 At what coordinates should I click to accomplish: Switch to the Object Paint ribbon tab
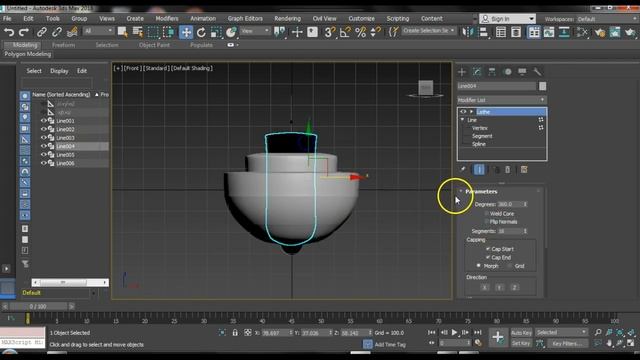point(154,45)
